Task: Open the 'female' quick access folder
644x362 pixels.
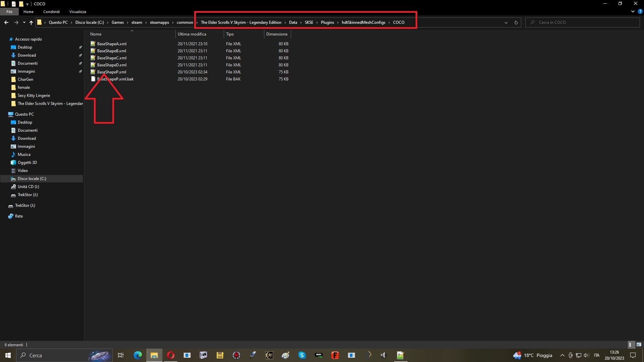Action: (23, 87)
